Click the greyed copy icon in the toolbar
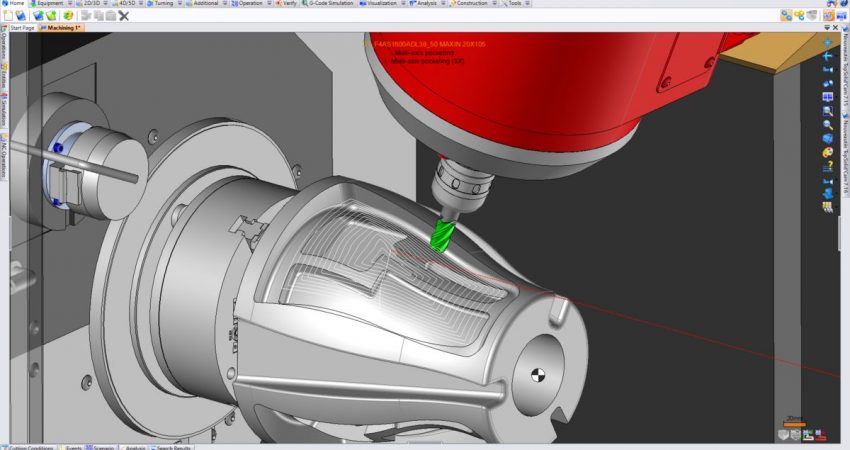Screen dimensions: 850x450 pos(99,16)
